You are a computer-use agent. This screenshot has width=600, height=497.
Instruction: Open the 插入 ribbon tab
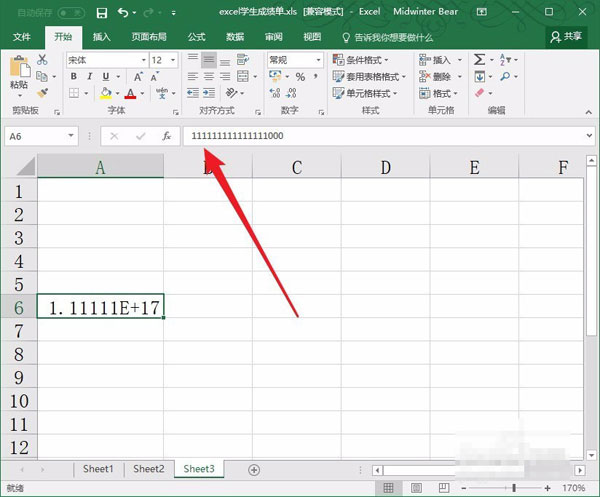[101, 36]
